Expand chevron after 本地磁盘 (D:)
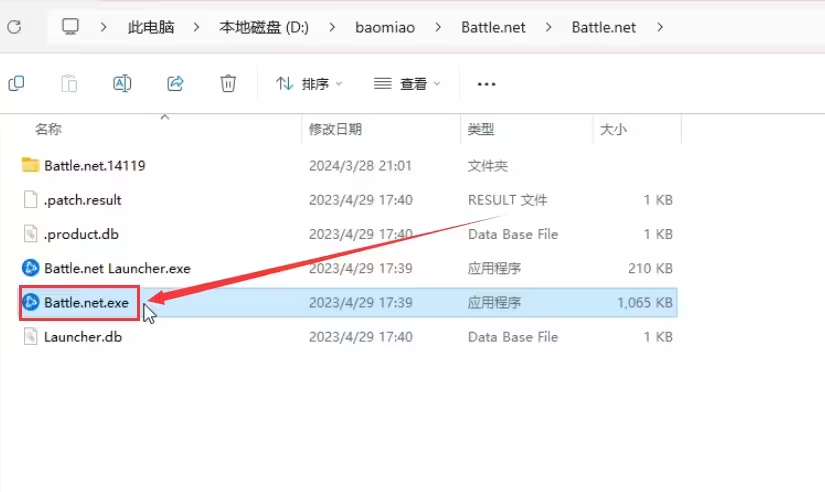 332,27
